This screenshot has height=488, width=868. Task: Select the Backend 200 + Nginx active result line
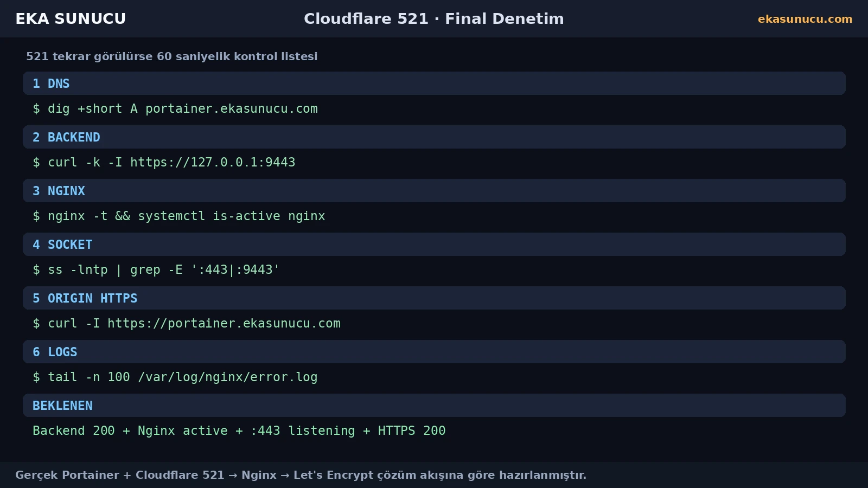click(x=239, y=431)
